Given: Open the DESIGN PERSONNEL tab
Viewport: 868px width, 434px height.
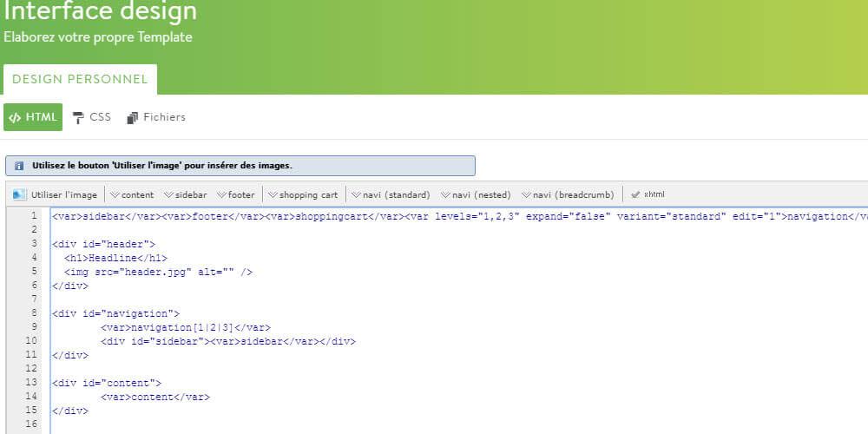Looking at the screenshot, I should 80,79.
